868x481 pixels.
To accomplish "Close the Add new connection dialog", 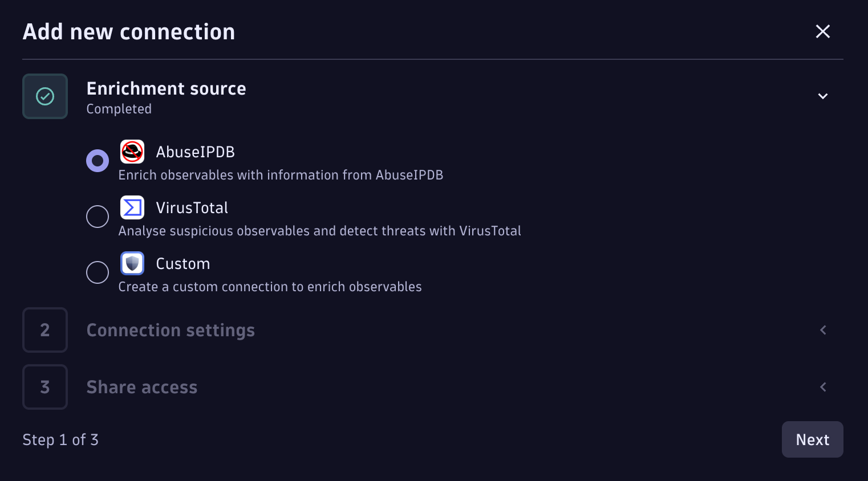I will (x=823, y=31).
